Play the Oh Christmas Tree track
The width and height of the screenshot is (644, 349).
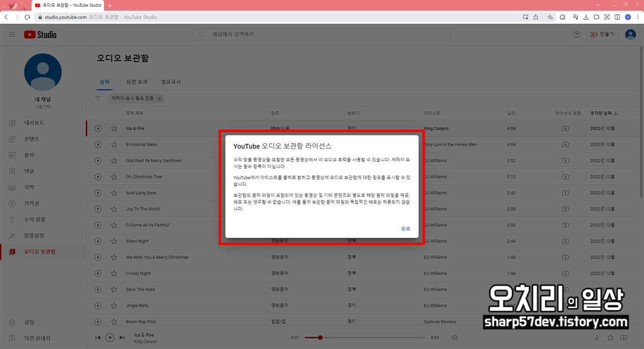pos(98,177)
